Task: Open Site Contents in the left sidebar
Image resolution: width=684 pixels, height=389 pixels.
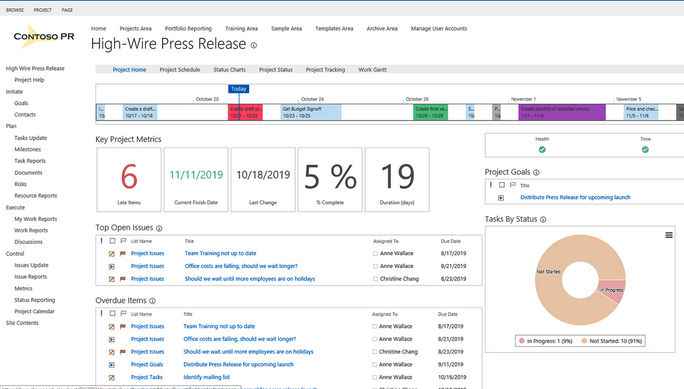Action: 22,323
